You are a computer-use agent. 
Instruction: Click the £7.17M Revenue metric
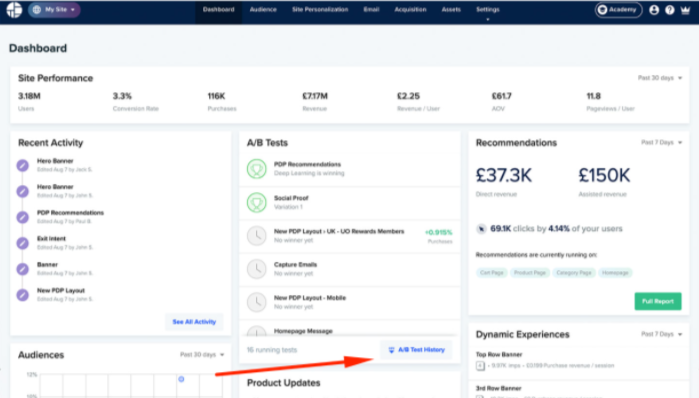click(315, 102)
